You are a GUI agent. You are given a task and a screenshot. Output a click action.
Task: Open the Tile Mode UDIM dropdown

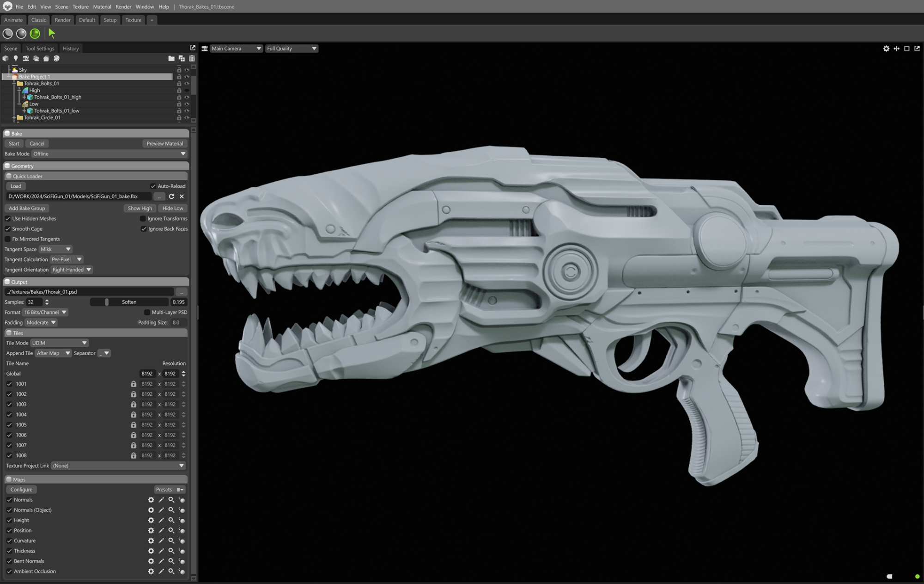click(59, 343)
